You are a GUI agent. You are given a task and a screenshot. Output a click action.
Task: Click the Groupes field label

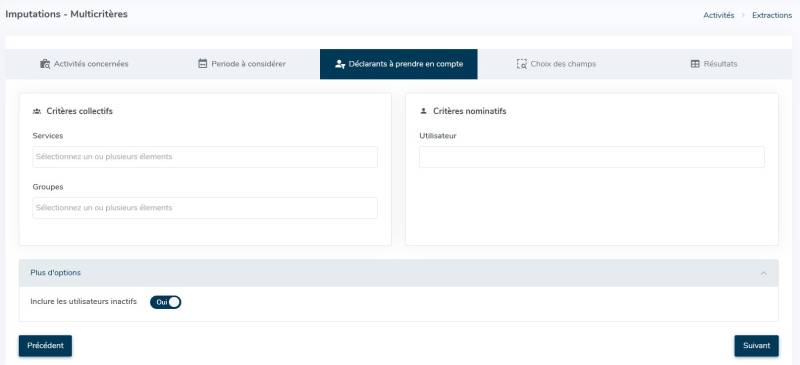[48, 187]
